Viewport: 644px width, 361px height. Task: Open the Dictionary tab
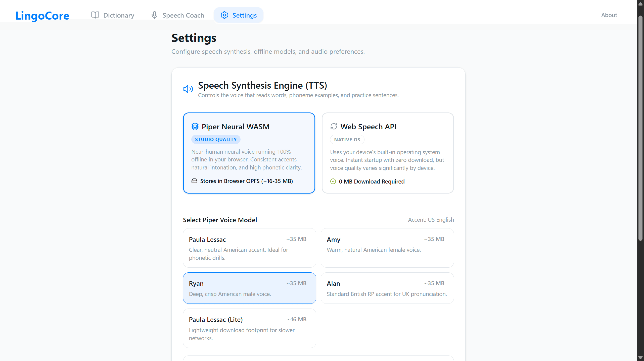(113, 15)
